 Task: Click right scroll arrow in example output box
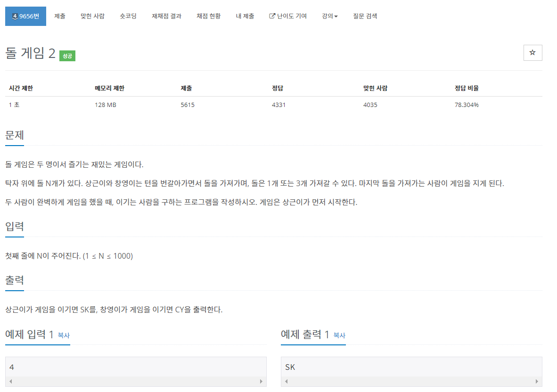tap(537, 381)
